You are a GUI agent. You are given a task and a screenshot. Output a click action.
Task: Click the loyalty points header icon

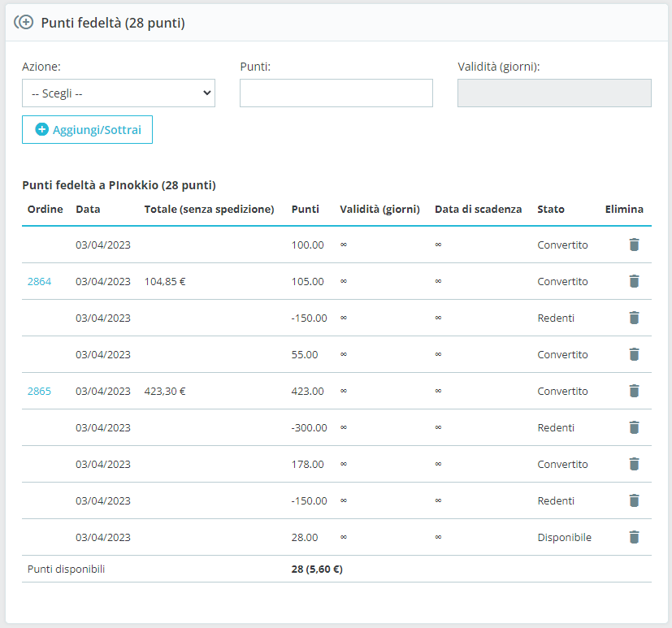coord(24,23)
